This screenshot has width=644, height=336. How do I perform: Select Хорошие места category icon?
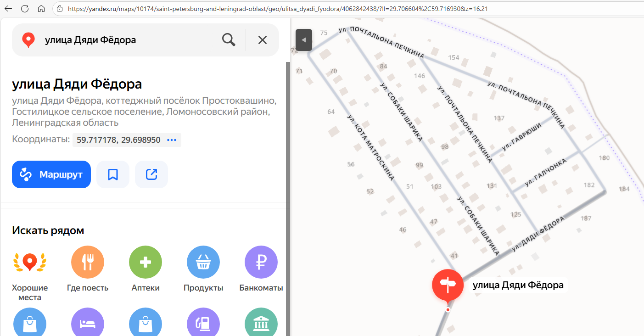click(30, 263)
